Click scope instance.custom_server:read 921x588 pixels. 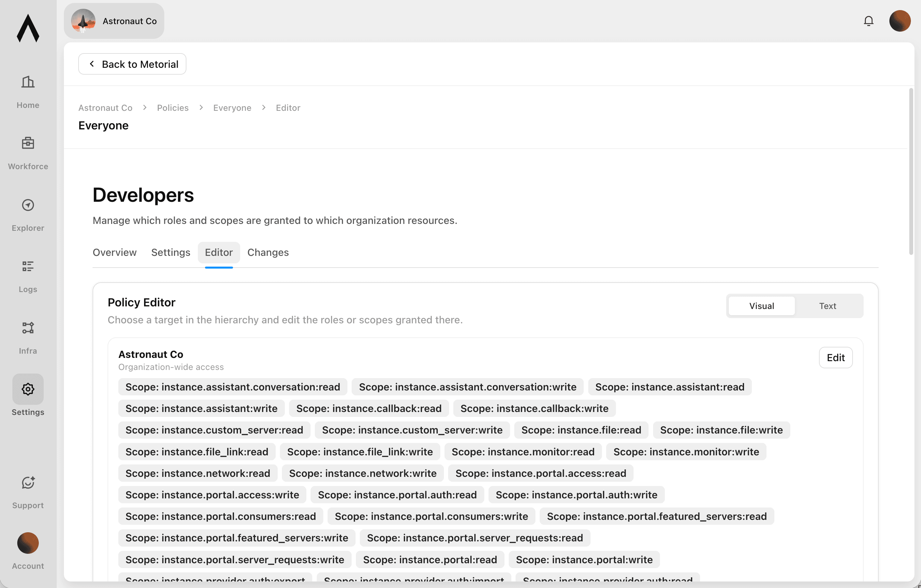click(214, 430)
